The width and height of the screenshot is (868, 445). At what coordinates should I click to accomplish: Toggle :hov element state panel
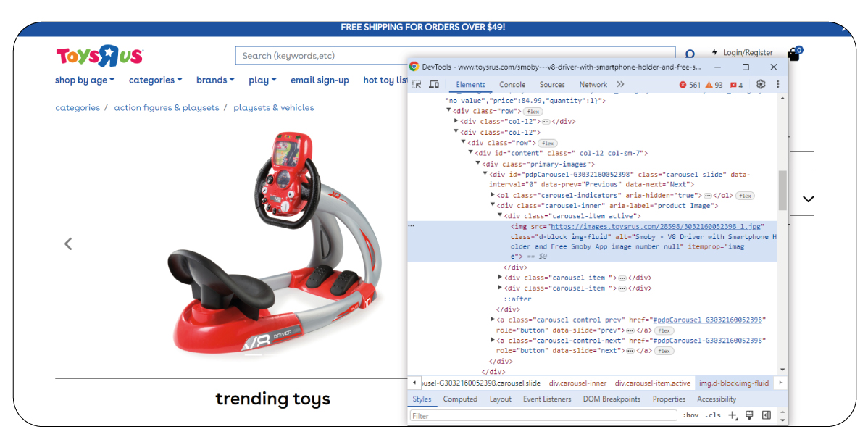click(x=690, y=415)
